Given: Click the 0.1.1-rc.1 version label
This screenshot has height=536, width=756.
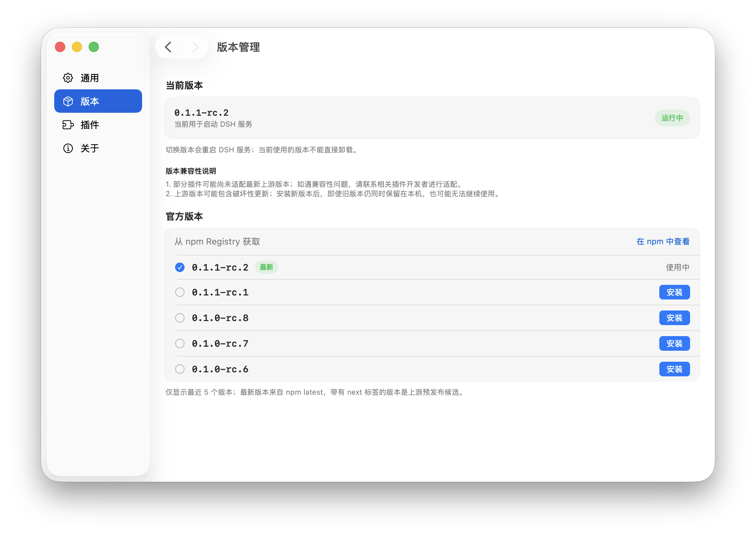Looking at the screenshot, I should (x=220, y=292).
